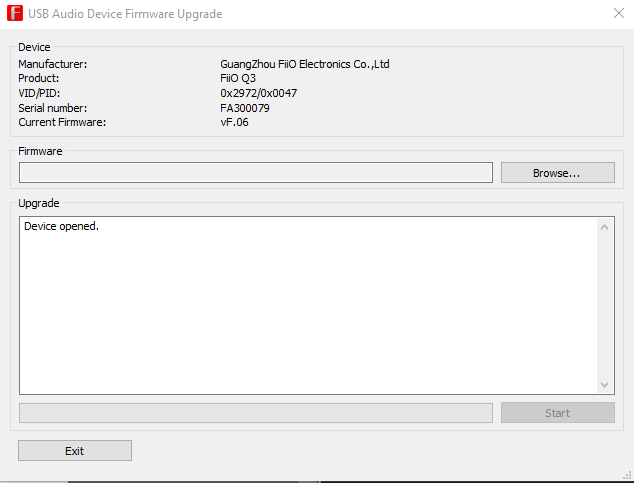Click serial number value 'FA300079'

[x=245, y=108]
